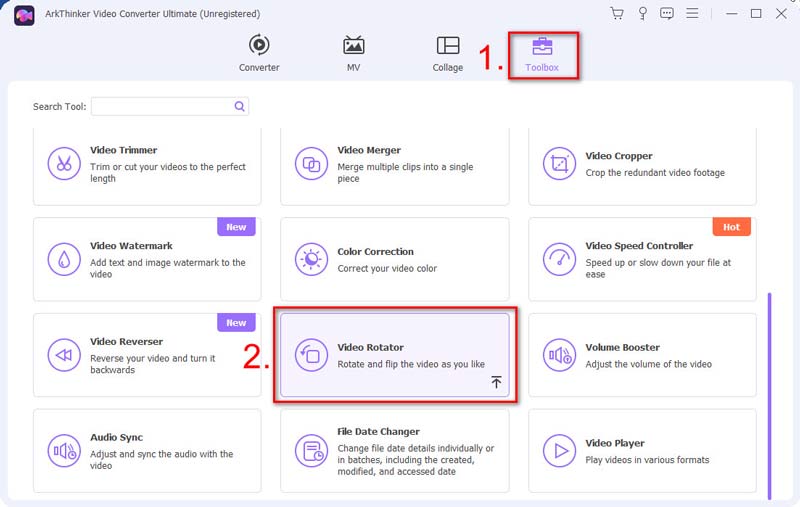Select the Toolbox tab
800x507 pixels.
click(x=542, y=54)
